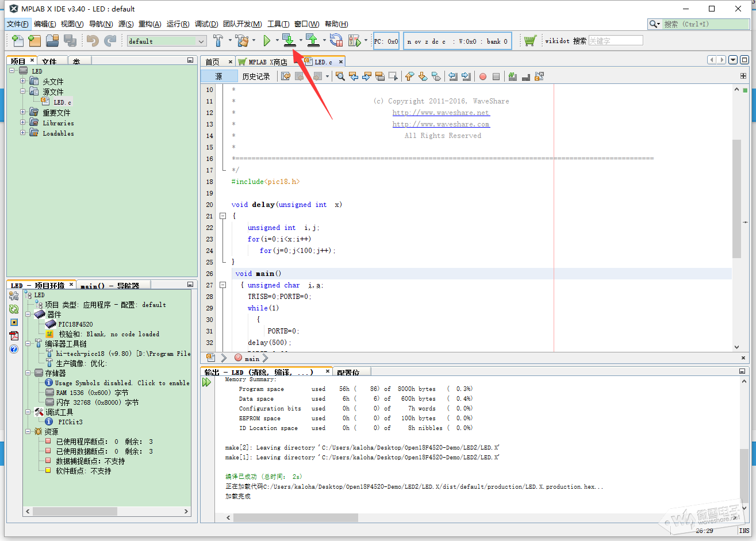The height and width of the screenshot is (541, 756).
Task: Collapse the 源文件 folder in project tree
Action: [23, 91]
